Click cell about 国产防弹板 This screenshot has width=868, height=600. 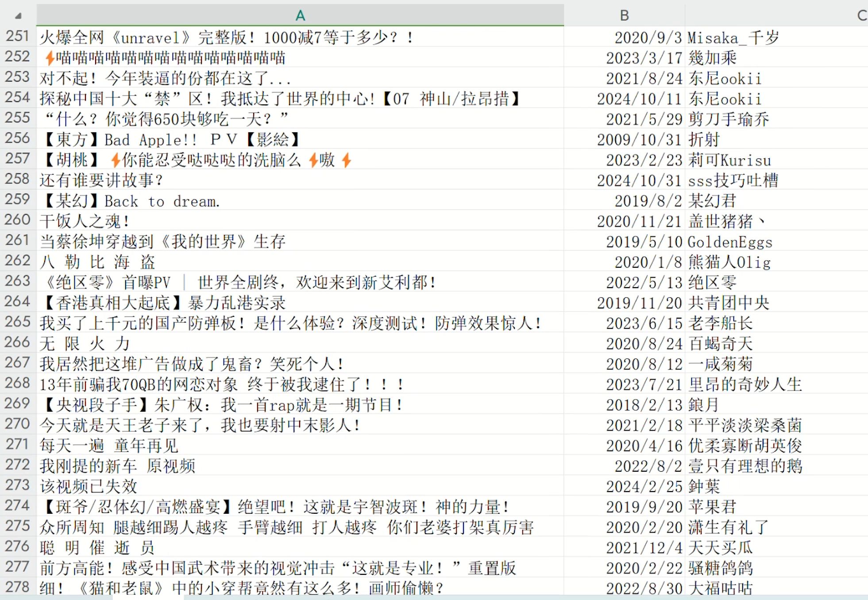[300, 323]
